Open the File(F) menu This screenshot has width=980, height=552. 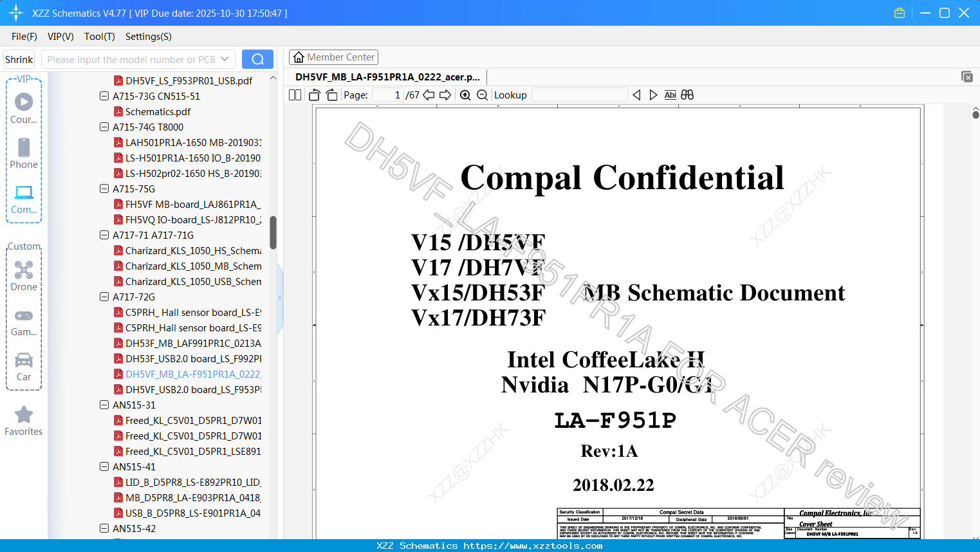click(24, 37)
